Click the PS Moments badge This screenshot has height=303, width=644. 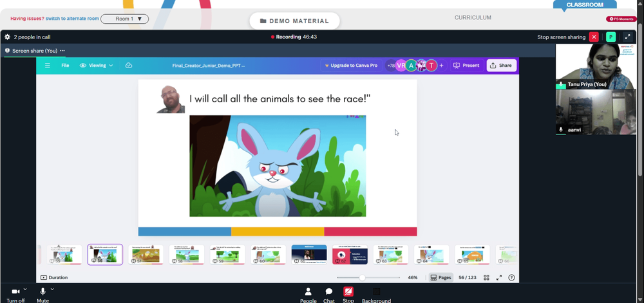coord(621,19)
